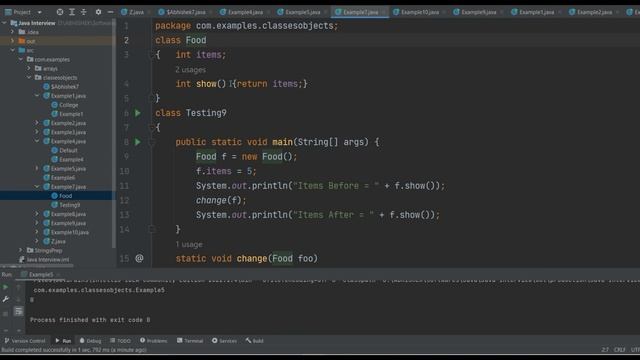Screen dimensions: 640x360
Task: Select Example10.java in project tree
Action: [70, 232]
